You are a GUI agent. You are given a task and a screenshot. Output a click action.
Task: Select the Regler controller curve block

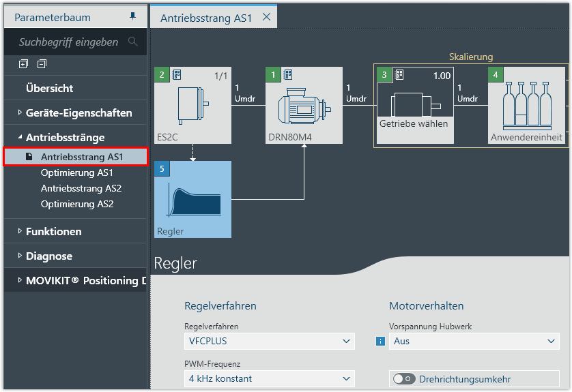pos(192,199)
